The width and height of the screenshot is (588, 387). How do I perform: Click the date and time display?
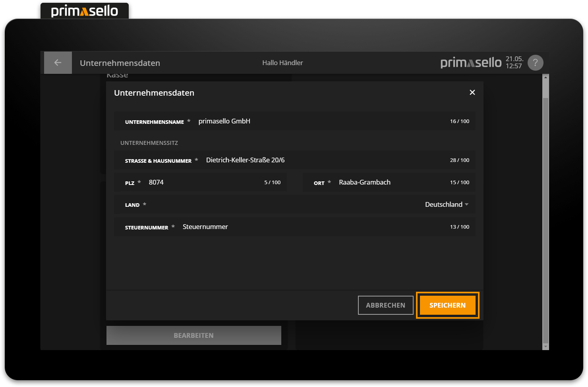coord(514,63)
